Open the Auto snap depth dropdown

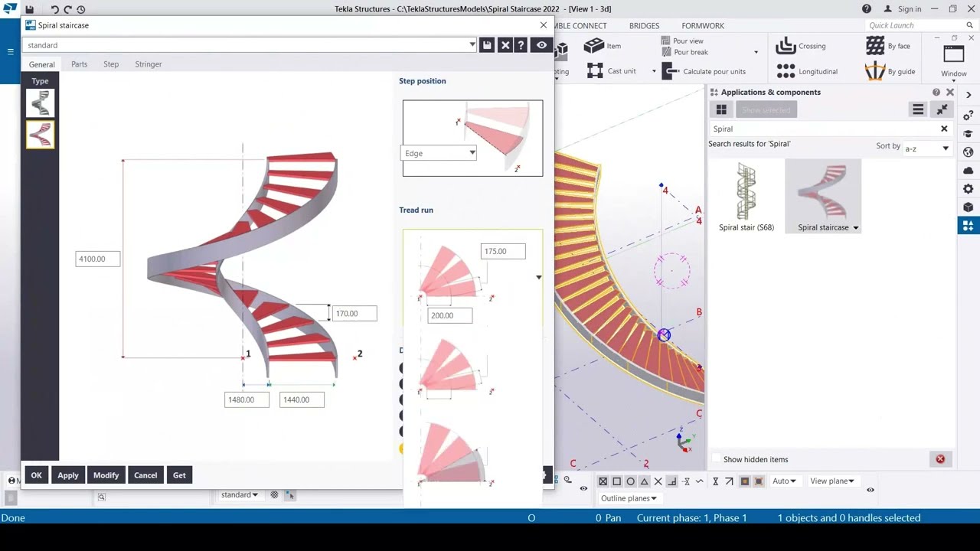coord(784,481)
